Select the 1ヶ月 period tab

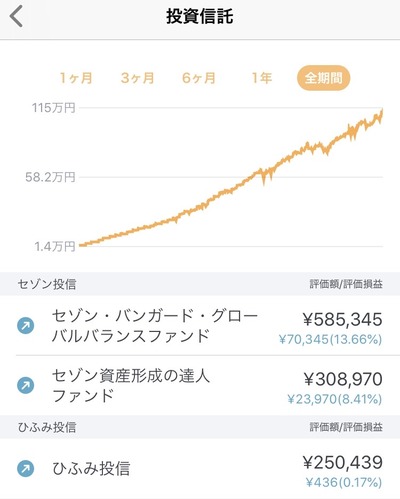pos(76,78)
